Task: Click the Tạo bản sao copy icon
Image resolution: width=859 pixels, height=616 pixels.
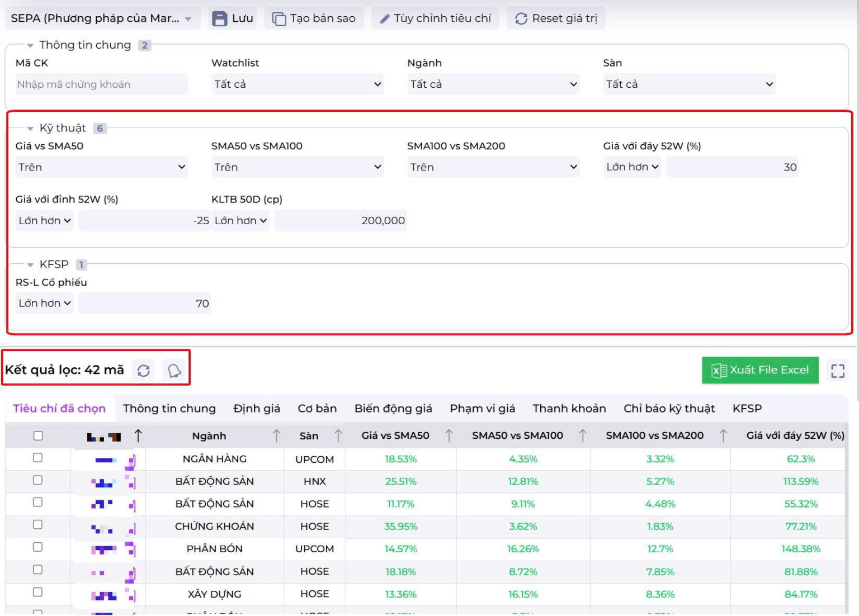Action: pyautogui.click(x=279, y=18)
